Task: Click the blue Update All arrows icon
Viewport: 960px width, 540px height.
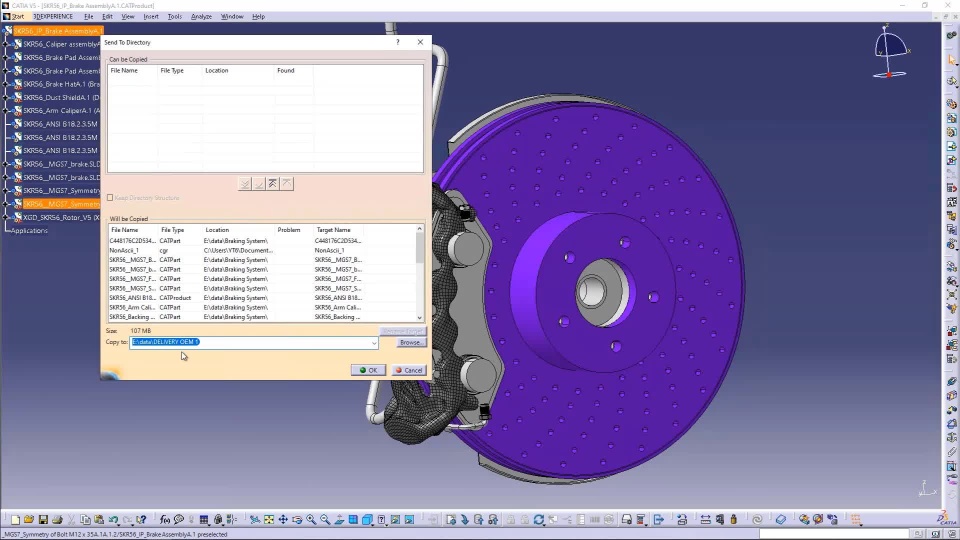Action: click(x=539, y=520)
